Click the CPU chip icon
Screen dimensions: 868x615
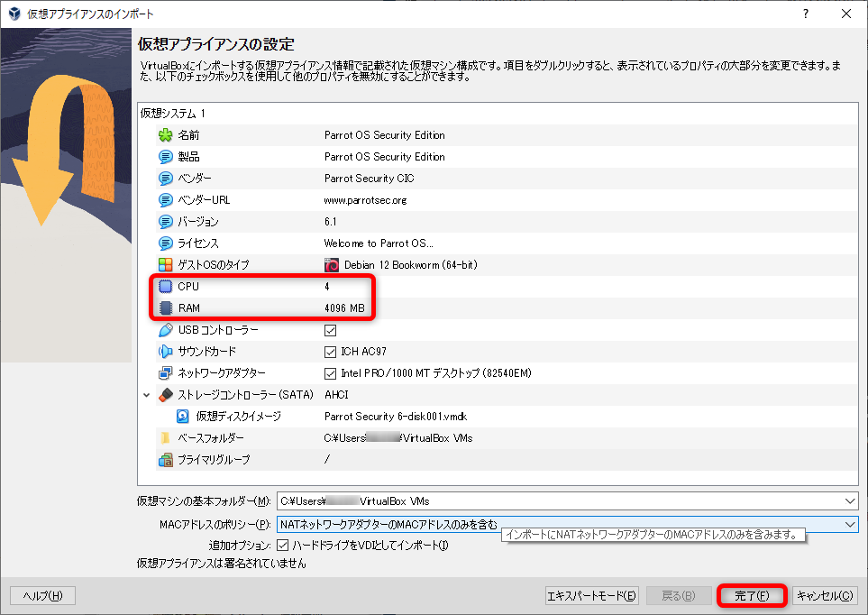click(166, 287)
